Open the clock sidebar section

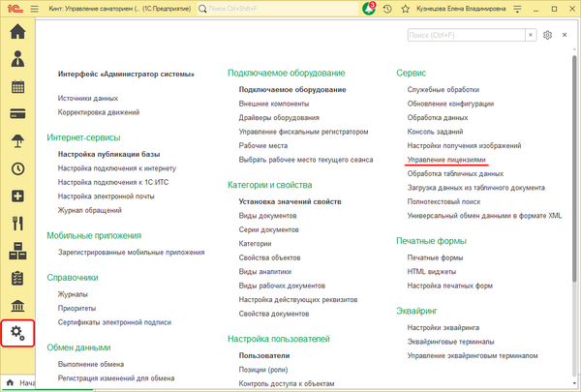click(x=17, y=168)
